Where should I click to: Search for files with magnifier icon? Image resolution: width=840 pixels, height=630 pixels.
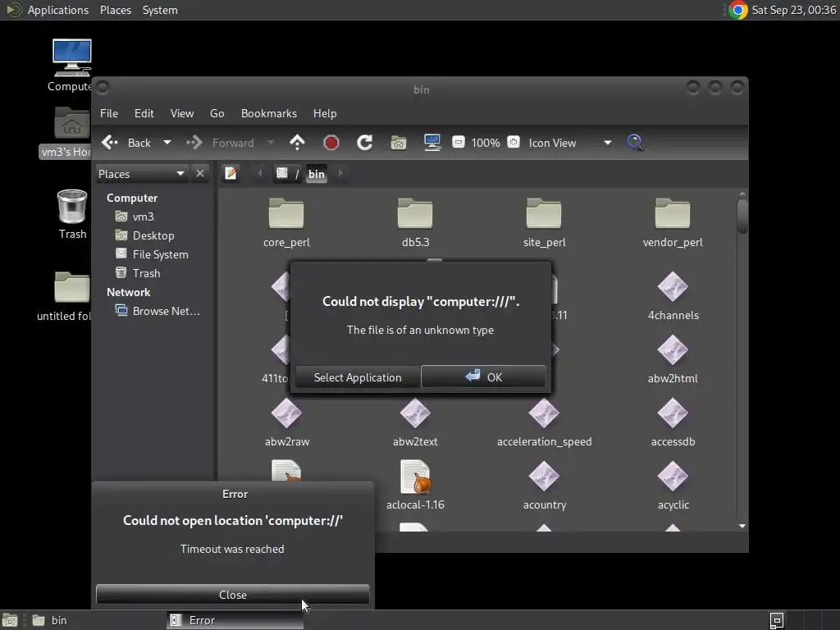tap(636, 143)
